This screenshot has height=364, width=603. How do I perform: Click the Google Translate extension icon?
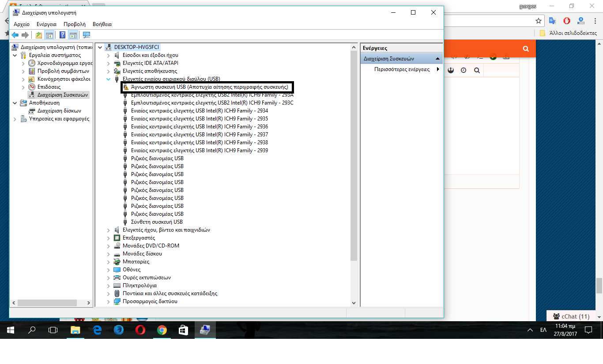pyautogui.click(x=552, y=21)
